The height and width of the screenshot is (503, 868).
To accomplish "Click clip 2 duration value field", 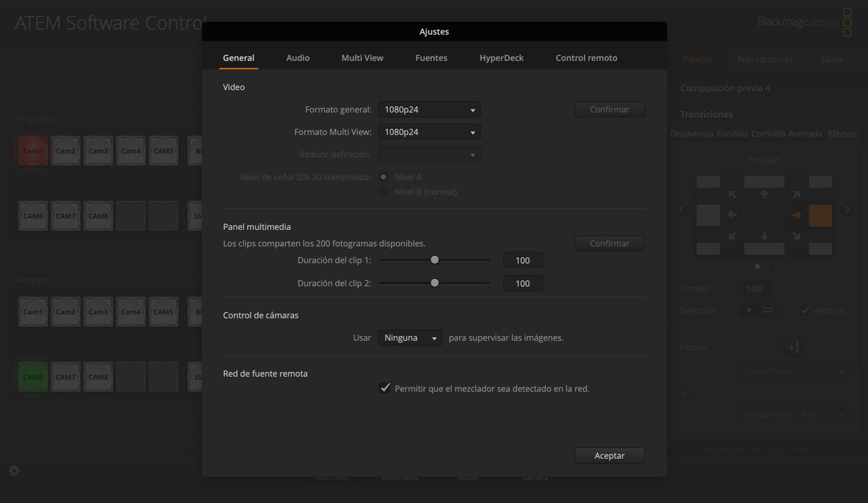I will pos(523,283).
